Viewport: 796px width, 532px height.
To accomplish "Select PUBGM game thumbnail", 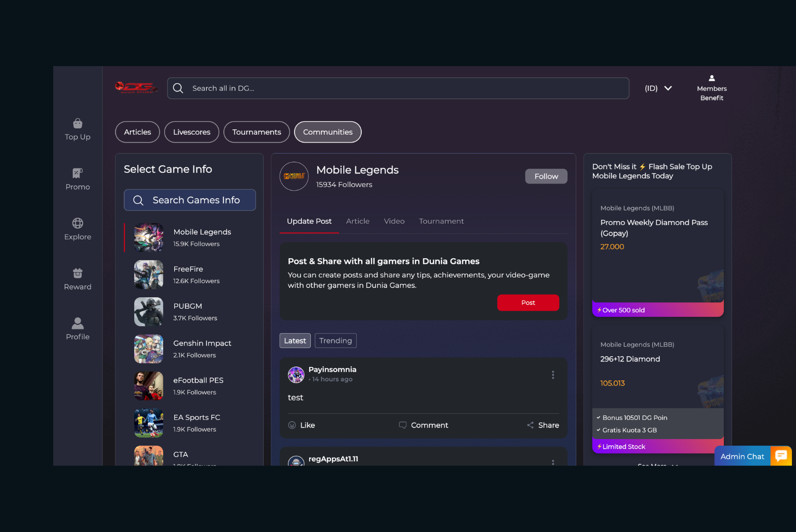I will pos(149,312).
